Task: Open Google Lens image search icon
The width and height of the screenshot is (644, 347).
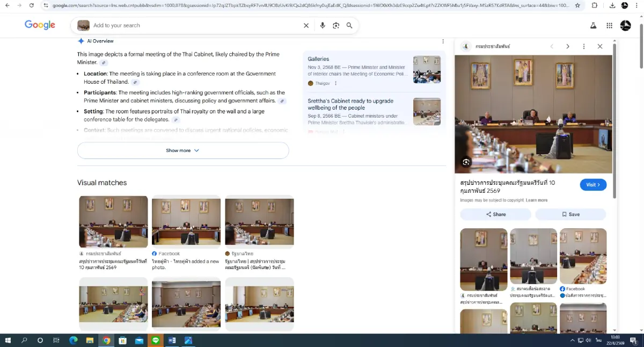Action: click(x=336, y=25)
